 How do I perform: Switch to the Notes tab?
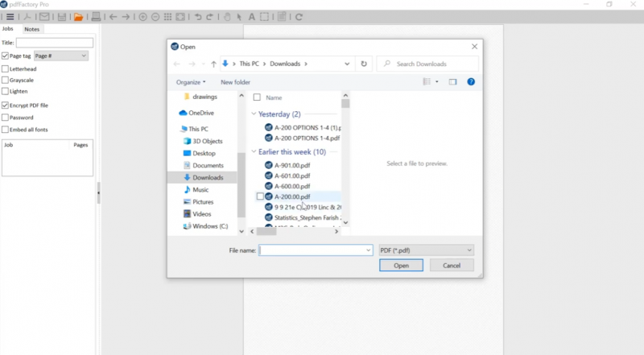pyautogui.click(x=31, y=29)
